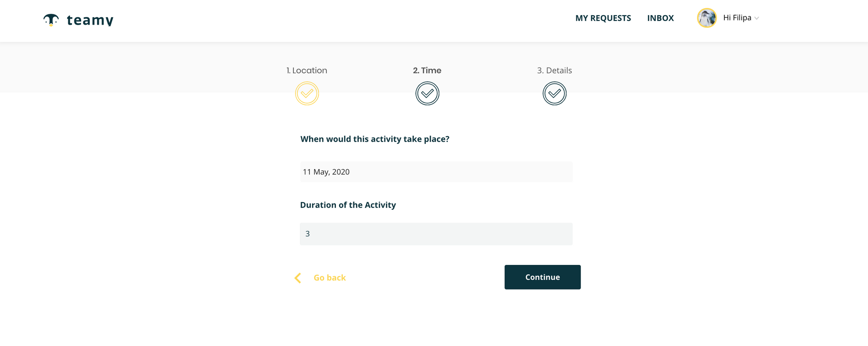Click Filipa's profile avatar picture
Viewport: 868px width, 346px height.
(x=707, y=18)
